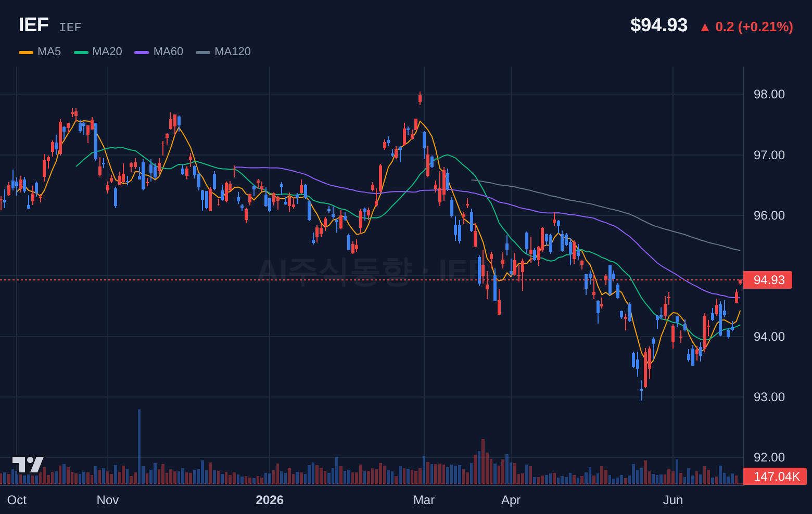812x514 pixels.
Task: Click the 94.00 price axis label
Action: [769, 337]
